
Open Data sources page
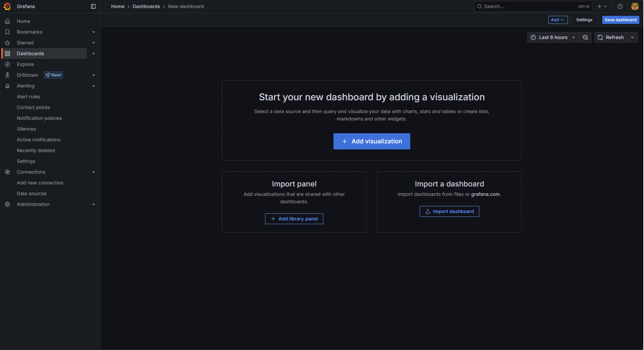[x=32, y=194]
